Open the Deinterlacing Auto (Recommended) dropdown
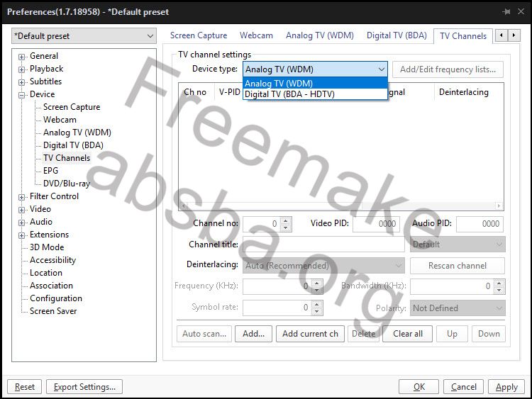The image size is (532, 399). click(x=323, y=266)
